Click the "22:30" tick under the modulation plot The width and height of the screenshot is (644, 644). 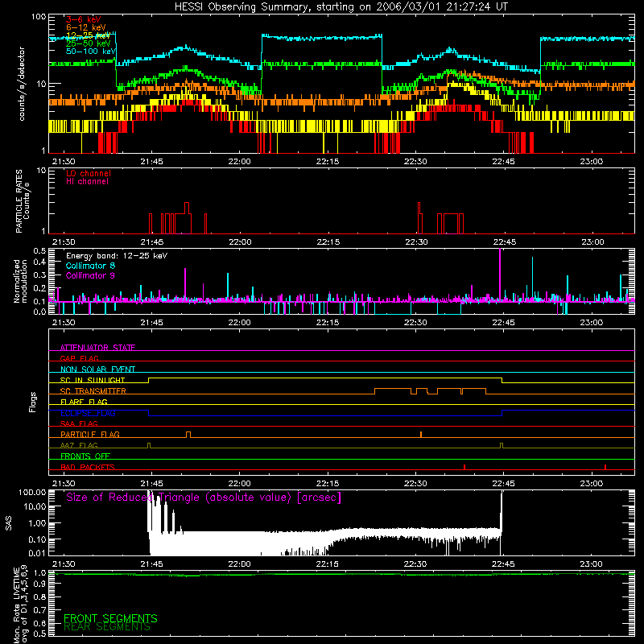click(x=415, y=323)
